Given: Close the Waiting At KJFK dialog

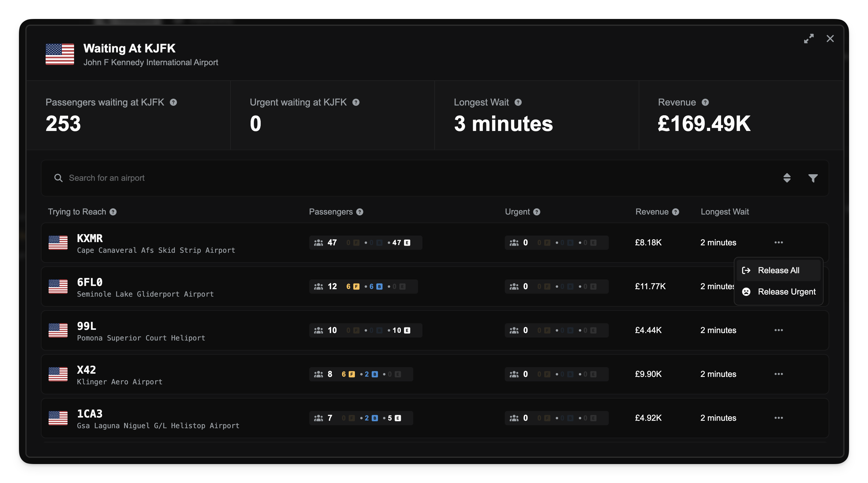Looking at the screenshot, I should pos(830,39).
